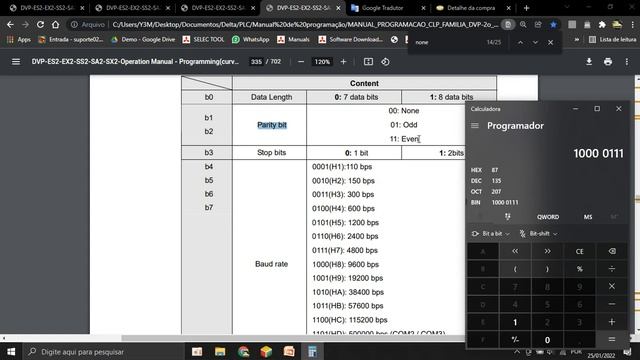Bookmark this page with the star icon

(553, 24)
